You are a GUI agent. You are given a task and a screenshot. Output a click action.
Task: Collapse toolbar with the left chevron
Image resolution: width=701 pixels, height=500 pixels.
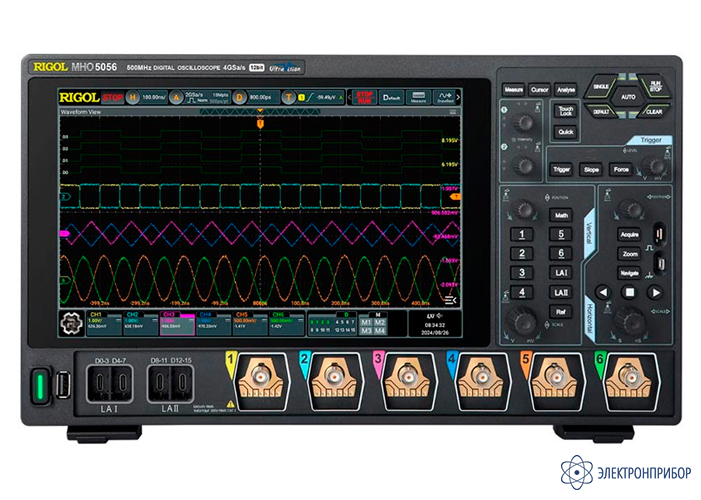tap(350, 97)
